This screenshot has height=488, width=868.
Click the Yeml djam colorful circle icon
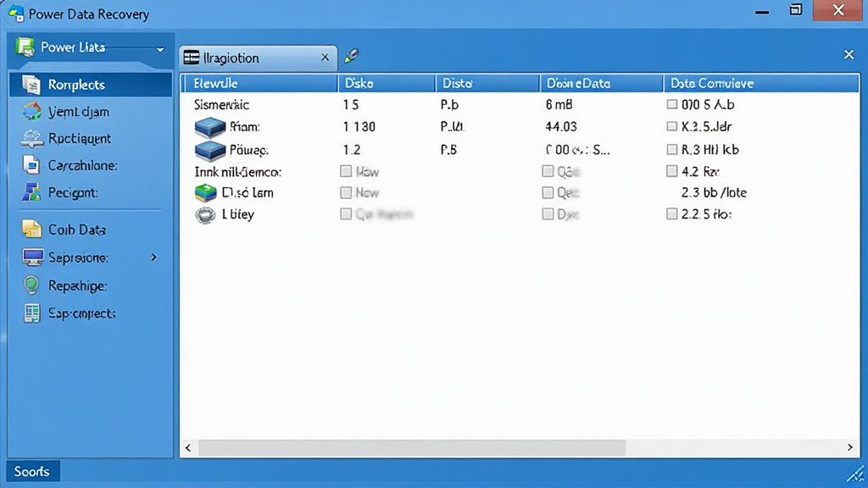pos(31,111)
